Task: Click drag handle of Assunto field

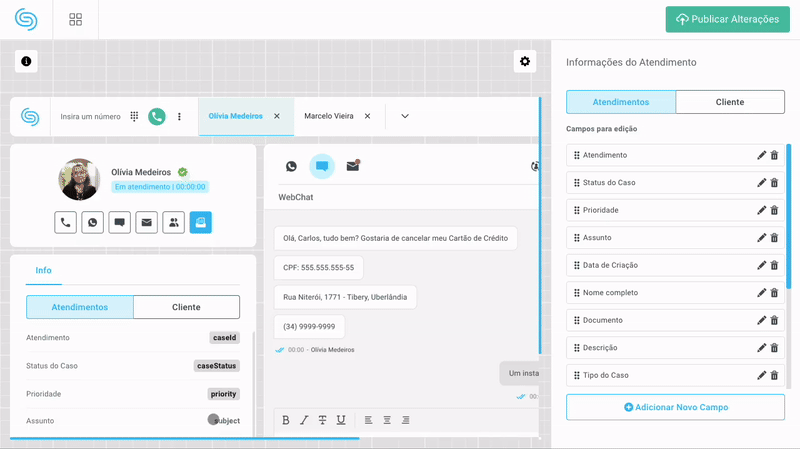Action: 577,238
